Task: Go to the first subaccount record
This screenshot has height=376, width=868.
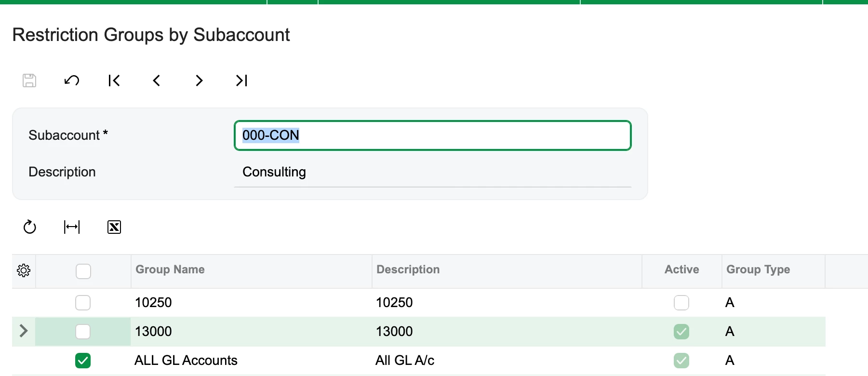Action: click(x=114, y=81)
